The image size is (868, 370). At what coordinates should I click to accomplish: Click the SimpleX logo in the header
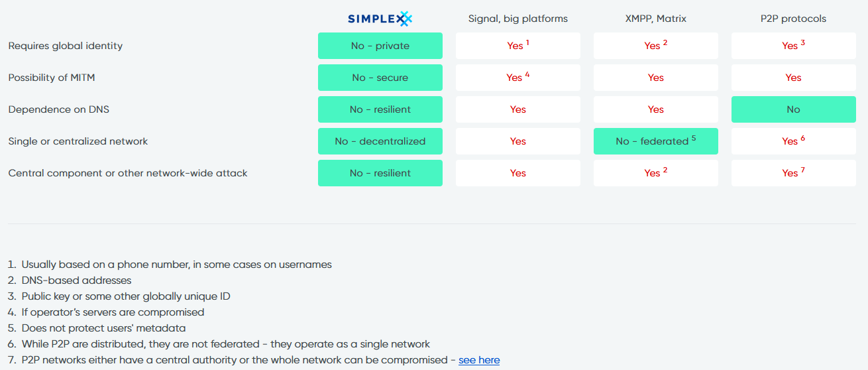[x=380, y=19]
